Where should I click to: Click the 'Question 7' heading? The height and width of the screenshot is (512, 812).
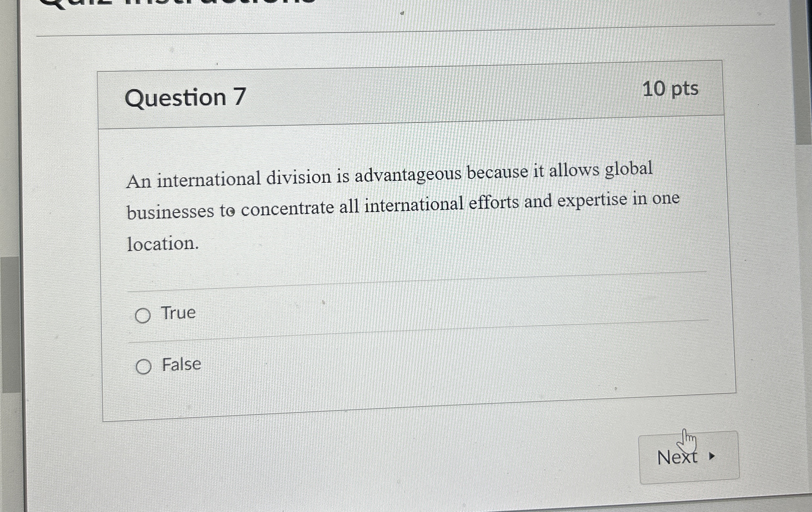[185, 98]
